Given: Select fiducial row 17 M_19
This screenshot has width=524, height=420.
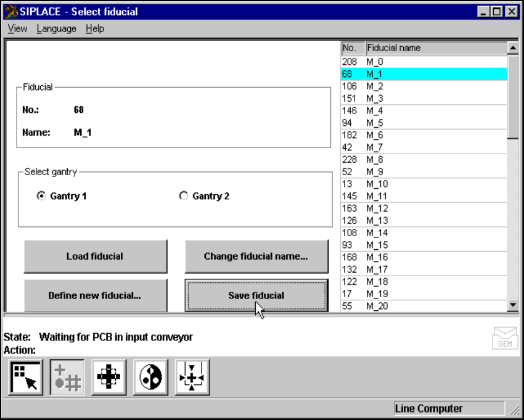Looking at the screenshot, I should tap(424, 294).
